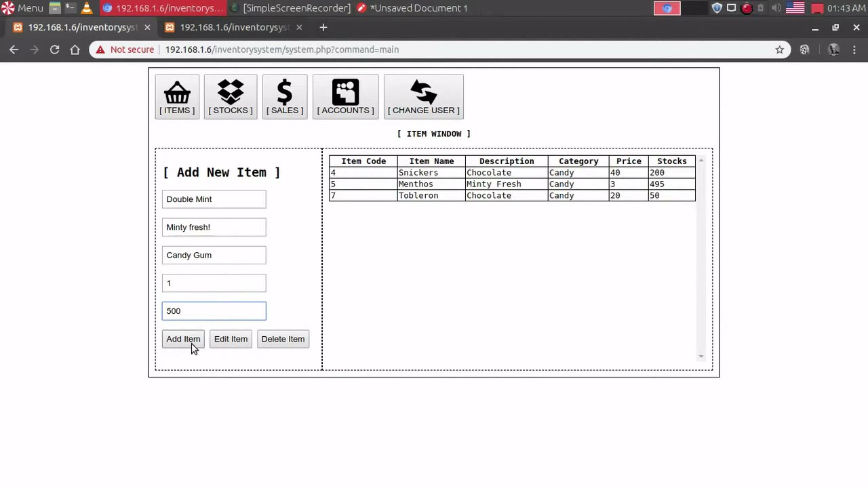Viewport: 868px width, 488px height.
Task: Focus the Double Mint name field
Action: (214, 199)
